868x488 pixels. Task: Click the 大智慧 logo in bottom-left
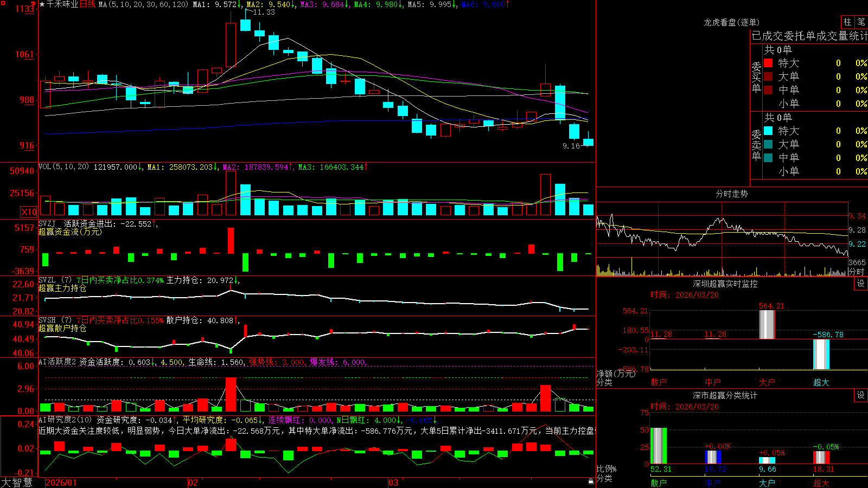click(17, 483)
